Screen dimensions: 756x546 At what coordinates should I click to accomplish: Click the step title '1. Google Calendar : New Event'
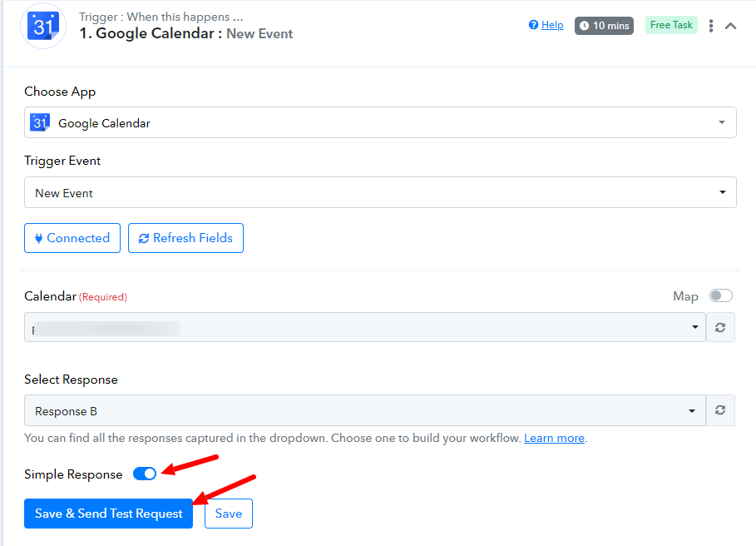(186, 34)
